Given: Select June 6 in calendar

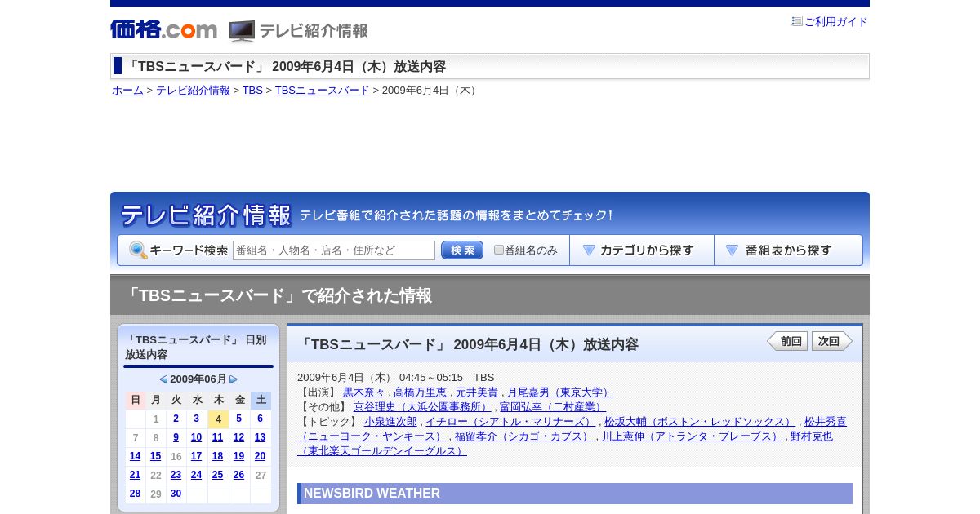Looking at the screenshot, I should (260, 419).
